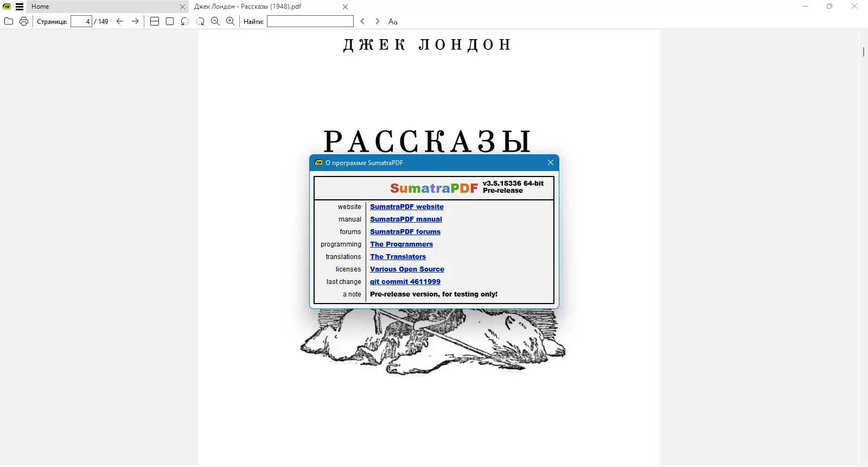The width and height of the screenshot is (868, 467).
Task: Click the 'Страница:' label
Action: coord(52,22)
